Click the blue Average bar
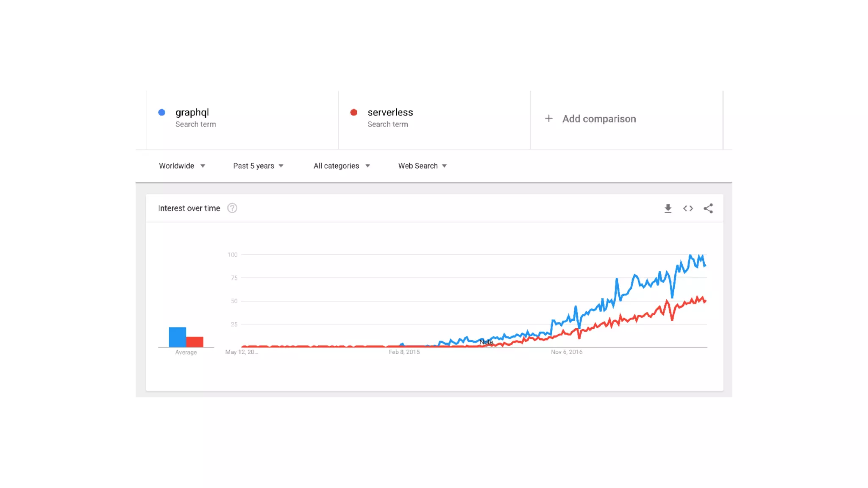The image size is (868, 488). click(177, 337)
